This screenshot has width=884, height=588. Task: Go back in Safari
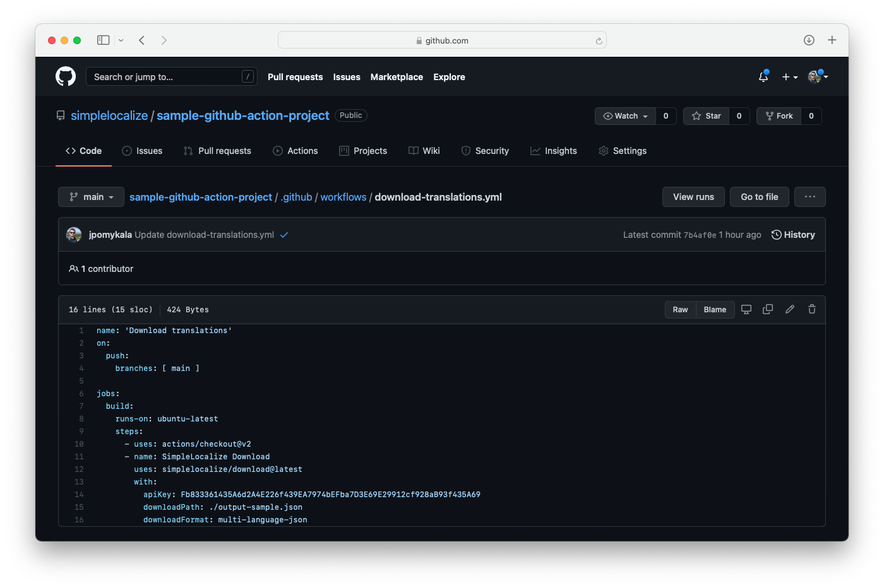pos(142,40)
